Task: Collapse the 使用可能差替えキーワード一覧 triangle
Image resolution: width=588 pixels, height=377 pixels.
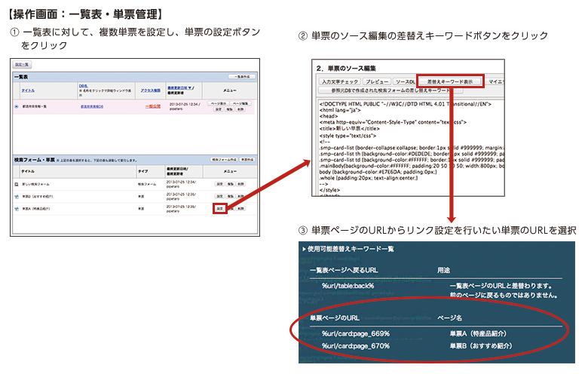Action: pyautogui.click(x=304, y=249)
